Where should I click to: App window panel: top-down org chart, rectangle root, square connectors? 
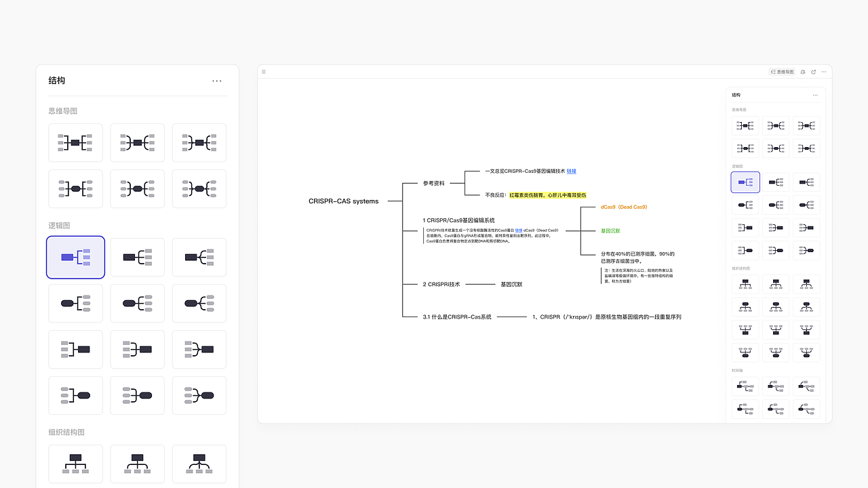coord(745,284)
